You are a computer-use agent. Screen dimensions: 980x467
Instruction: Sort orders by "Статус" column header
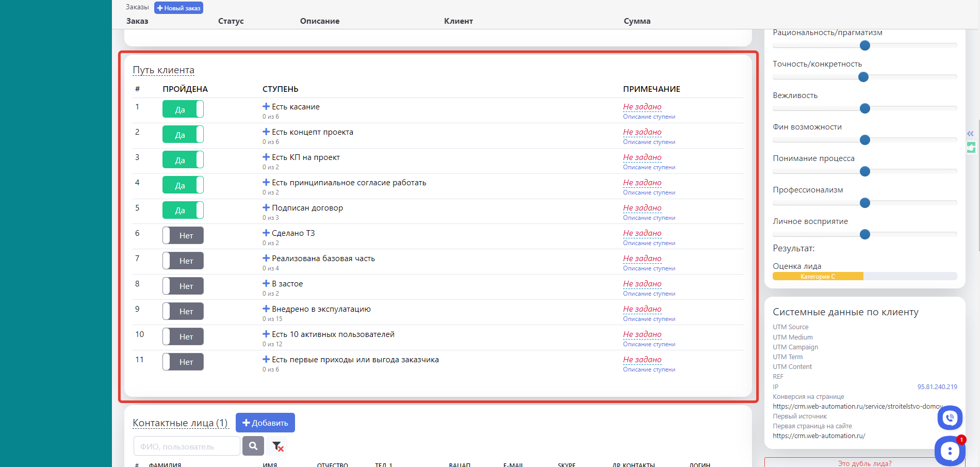click(x=231, y=21)
